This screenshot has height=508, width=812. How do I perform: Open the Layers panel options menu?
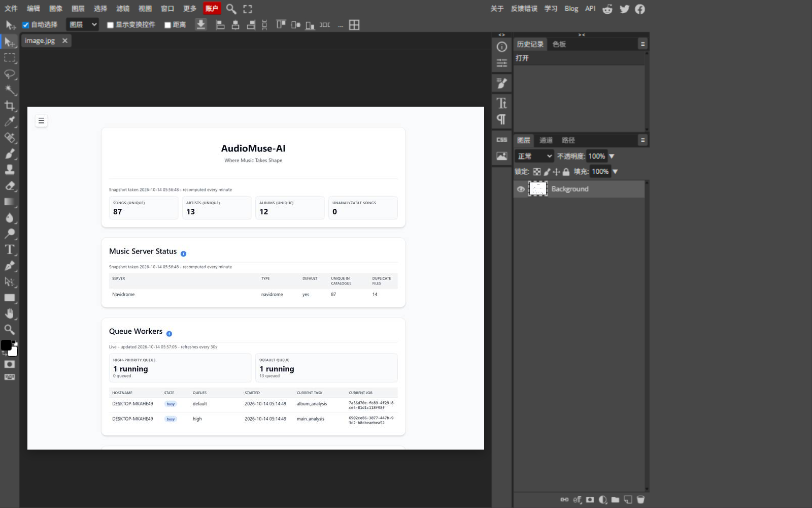pos(642,140)
